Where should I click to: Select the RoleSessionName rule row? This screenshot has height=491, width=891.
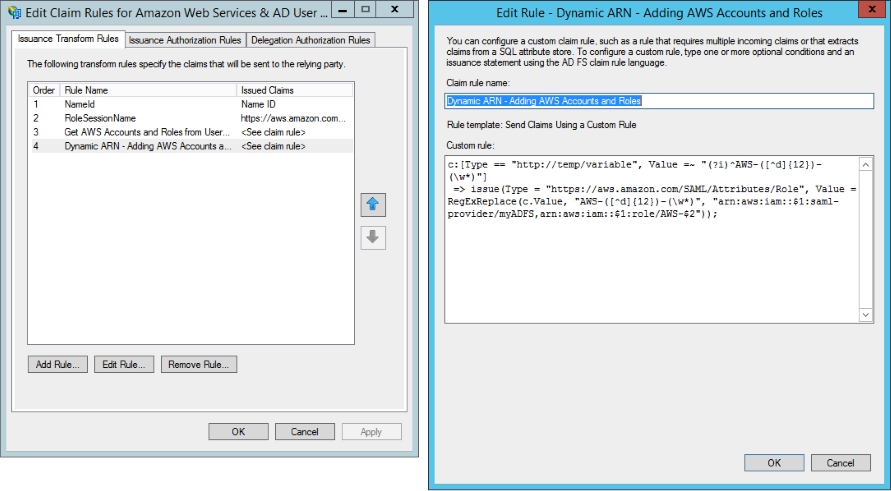191,118
